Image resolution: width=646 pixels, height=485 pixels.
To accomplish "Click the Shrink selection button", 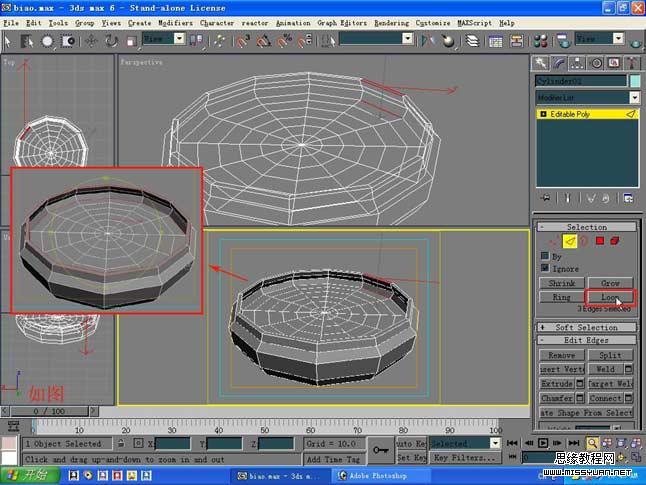I will (x=562, y=283).
